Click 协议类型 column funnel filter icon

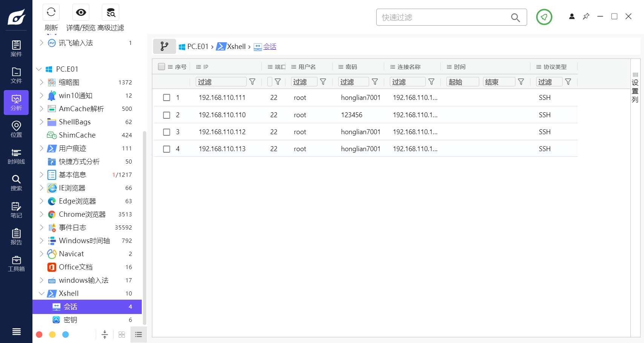point(568,82)
